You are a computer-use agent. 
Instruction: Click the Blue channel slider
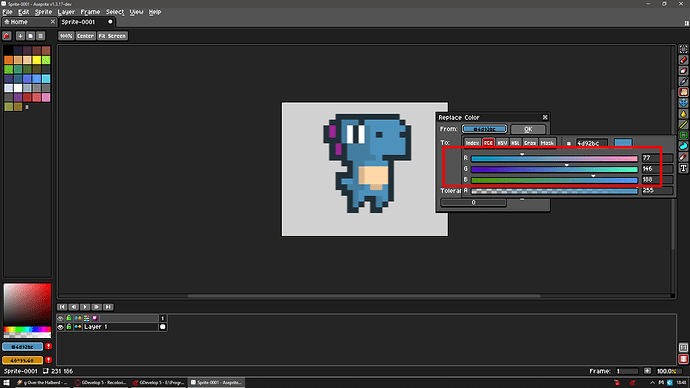[554, 180]
